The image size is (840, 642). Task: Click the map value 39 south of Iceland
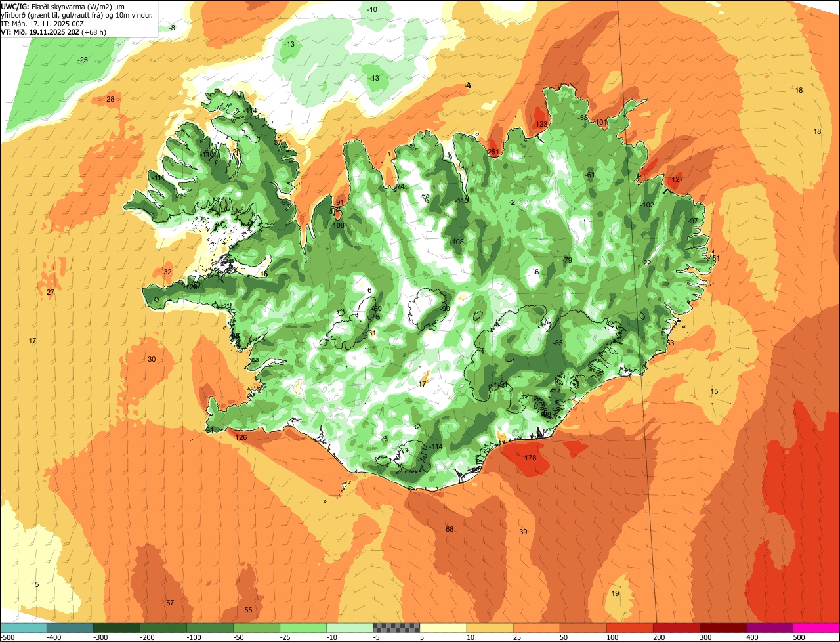coord(523,532)
